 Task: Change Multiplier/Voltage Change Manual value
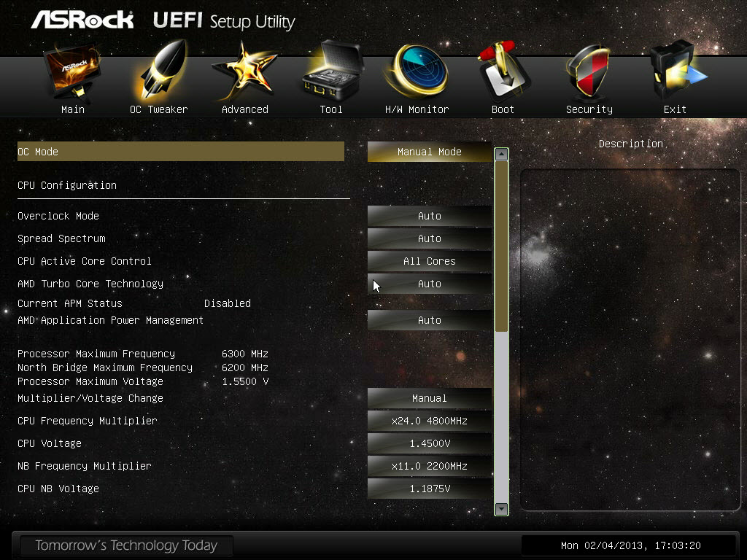click(429, 399)
